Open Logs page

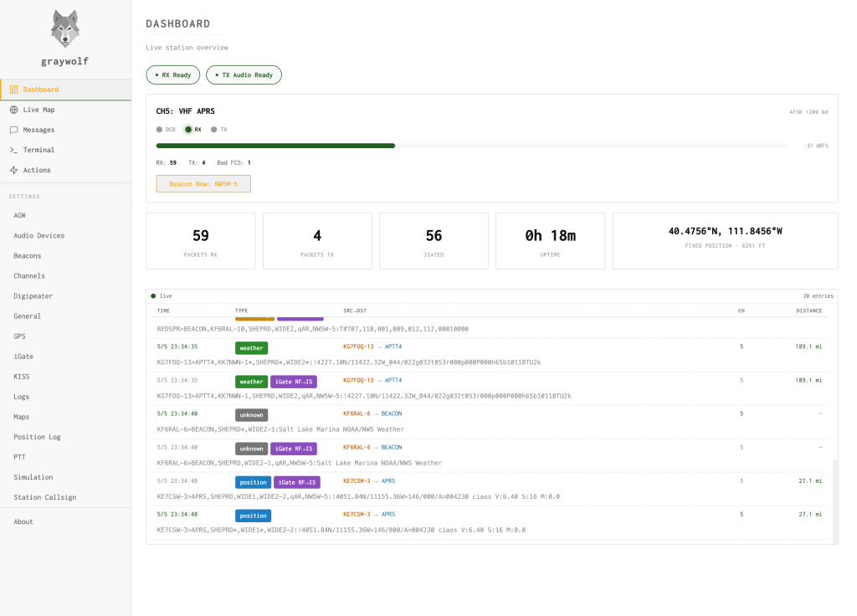click(65, 397)
